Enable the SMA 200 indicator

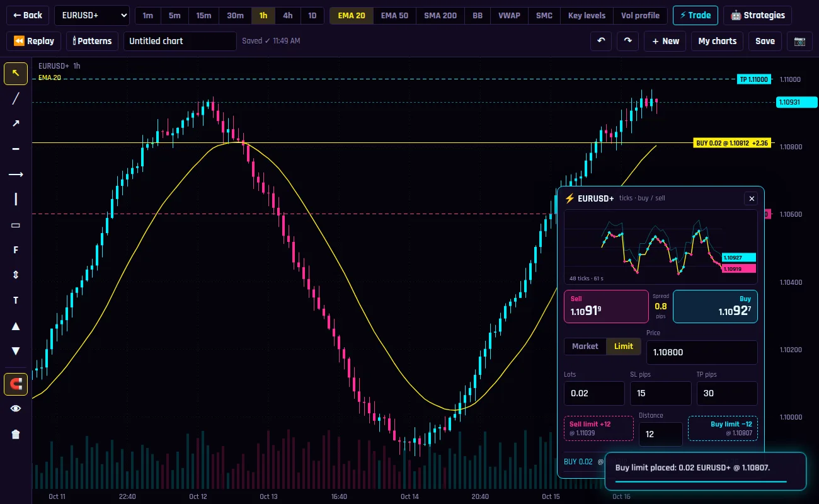(x=440, y=15)
